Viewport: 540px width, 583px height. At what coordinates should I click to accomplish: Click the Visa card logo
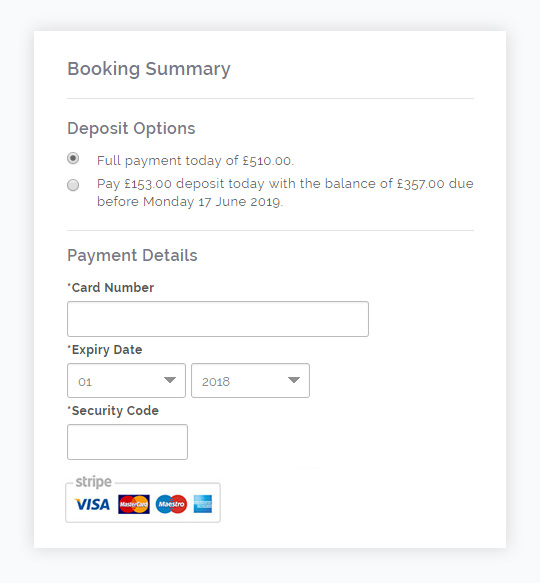point(92,504)
